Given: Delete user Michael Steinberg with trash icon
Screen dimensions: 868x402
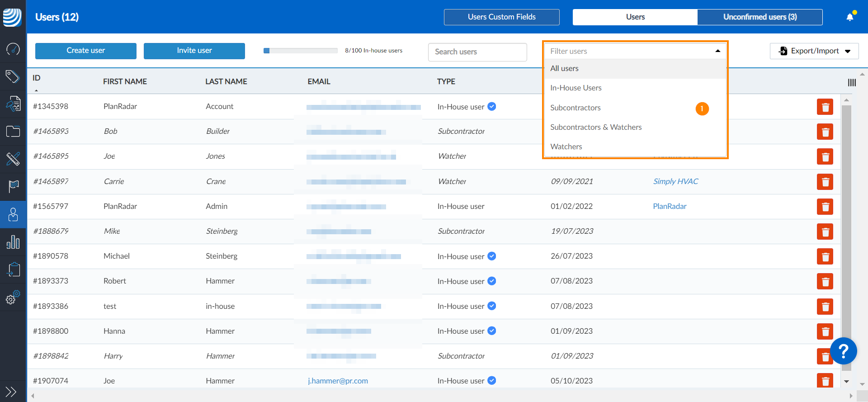Looking at the screenshot, I should 825,256.
